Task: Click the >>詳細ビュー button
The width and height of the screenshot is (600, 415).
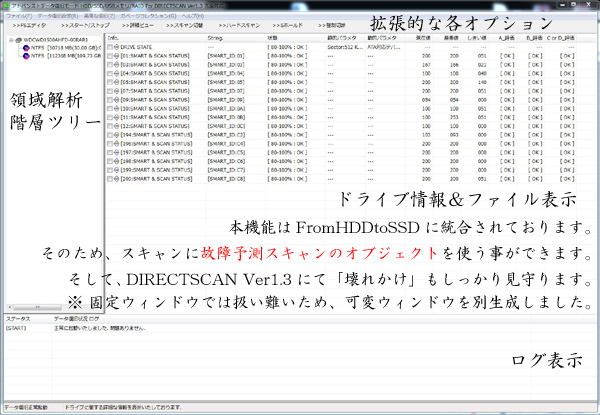Action: pyautogui.click(x=138, y=26)
